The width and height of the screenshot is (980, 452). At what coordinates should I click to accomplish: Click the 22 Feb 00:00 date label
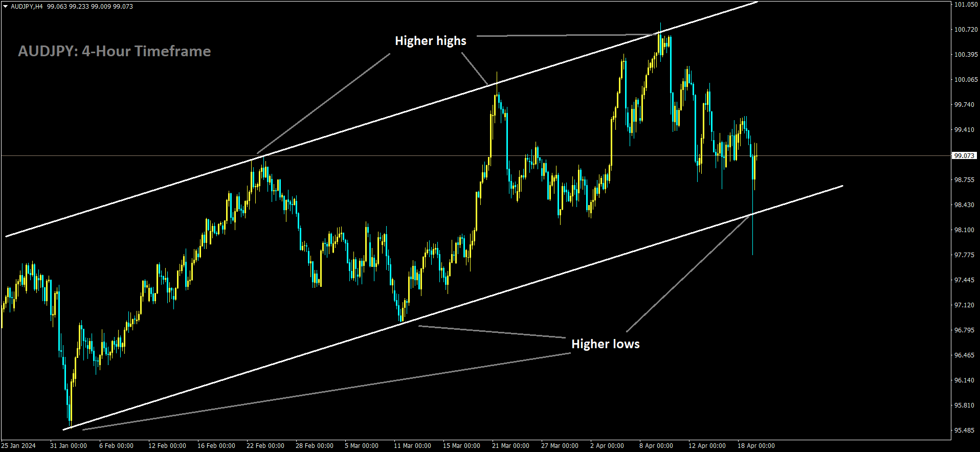[x=265, y=446]
